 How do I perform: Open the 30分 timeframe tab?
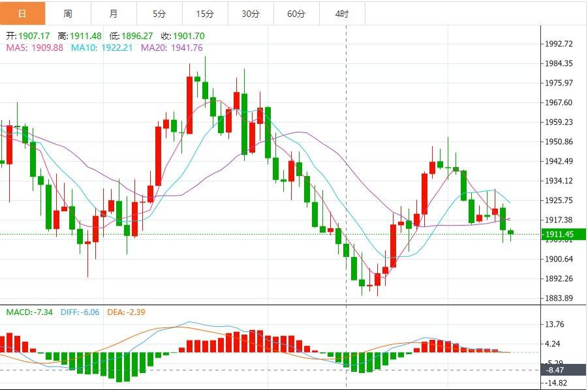click(251, 14)
